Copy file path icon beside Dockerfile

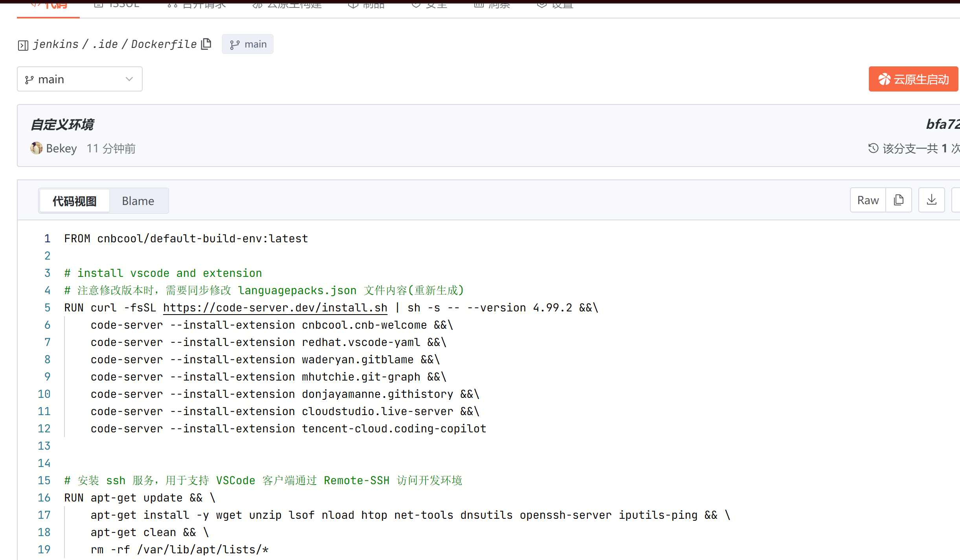click(206, 44)
